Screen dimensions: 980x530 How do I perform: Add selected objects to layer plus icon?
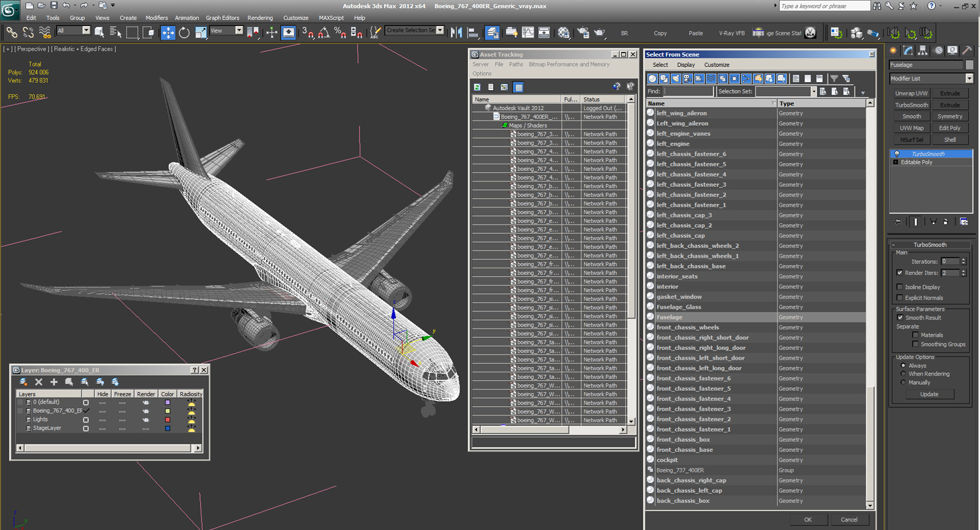click(x=54, y=382)
